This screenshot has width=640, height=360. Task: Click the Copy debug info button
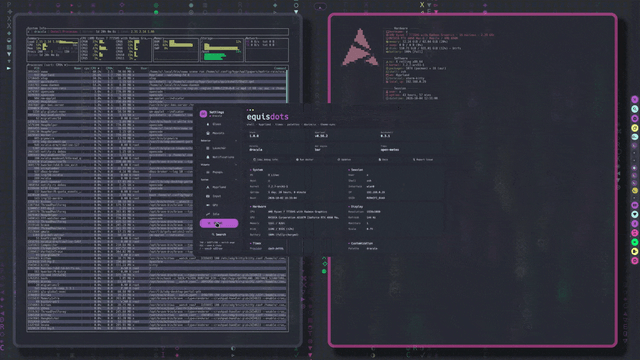tap(266, 160)
